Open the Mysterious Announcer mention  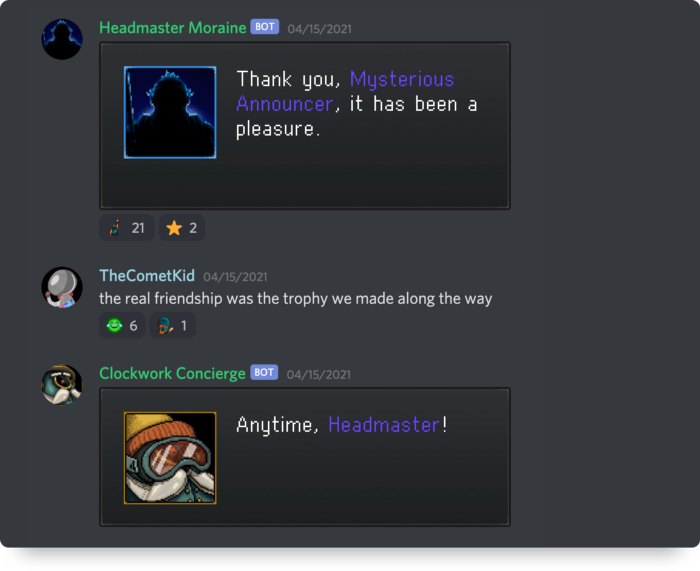coord(345,92)
